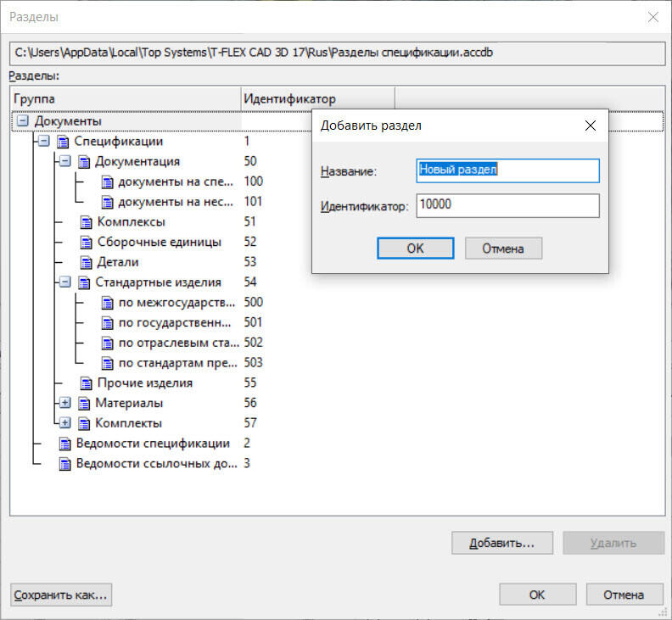Close the Добавить раздел dialog
The image size is (672, 620).
(x=591, y=126)
